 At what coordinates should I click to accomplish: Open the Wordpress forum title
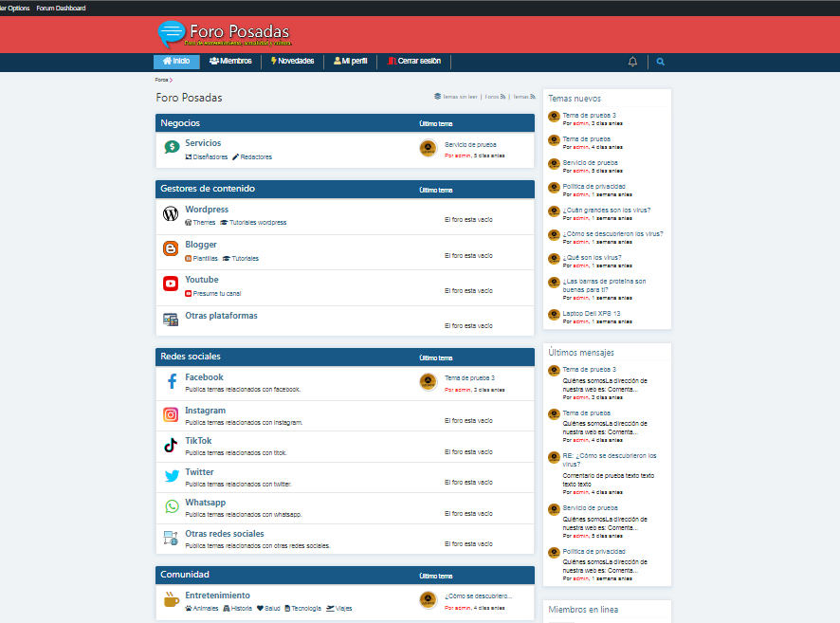pyautogui.click(x=207, y=210)
